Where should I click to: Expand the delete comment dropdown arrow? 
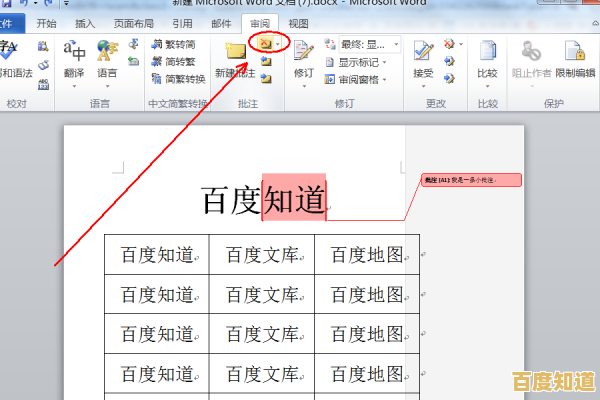coord(278,44)
